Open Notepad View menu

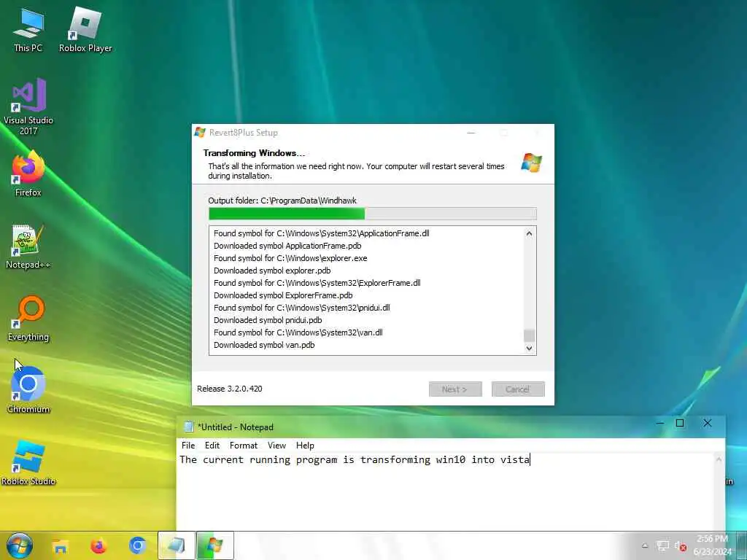pos(276,446)
